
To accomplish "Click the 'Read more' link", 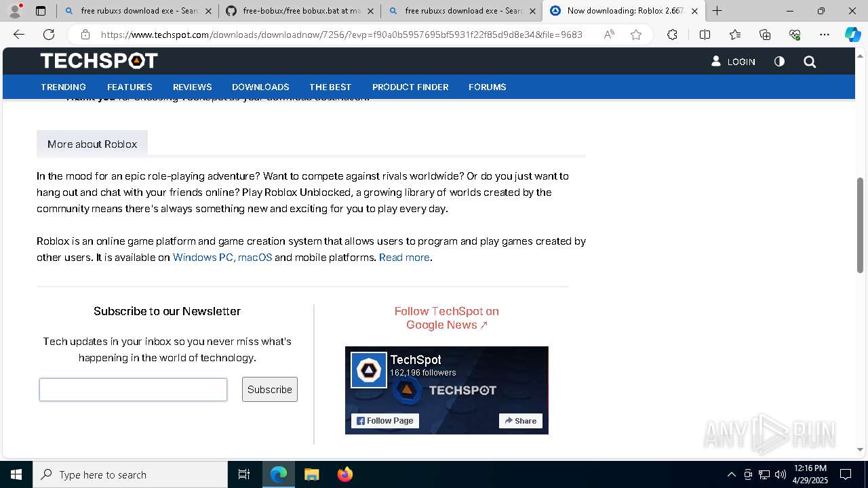I will [404, 258].
